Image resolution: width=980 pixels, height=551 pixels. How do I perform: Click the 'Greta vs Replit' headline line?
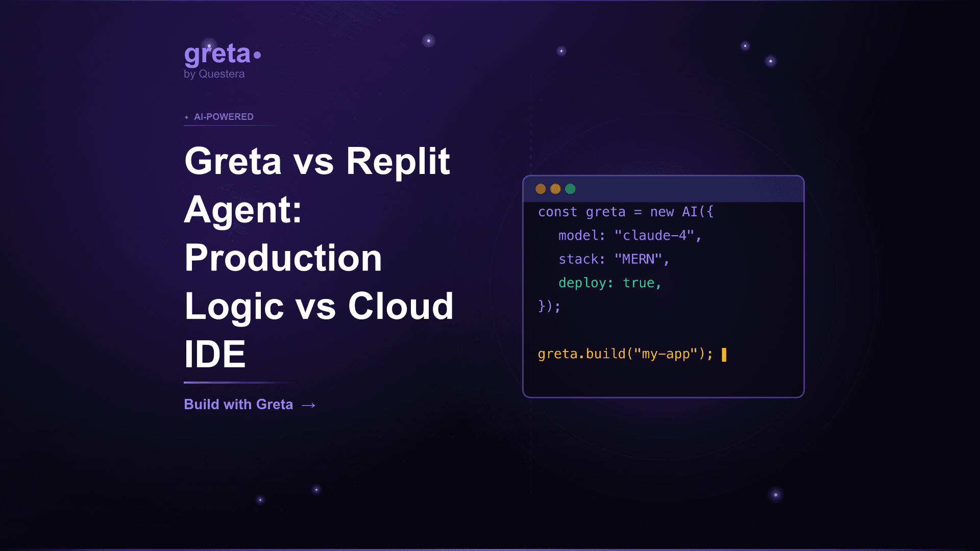click(317, 161)
